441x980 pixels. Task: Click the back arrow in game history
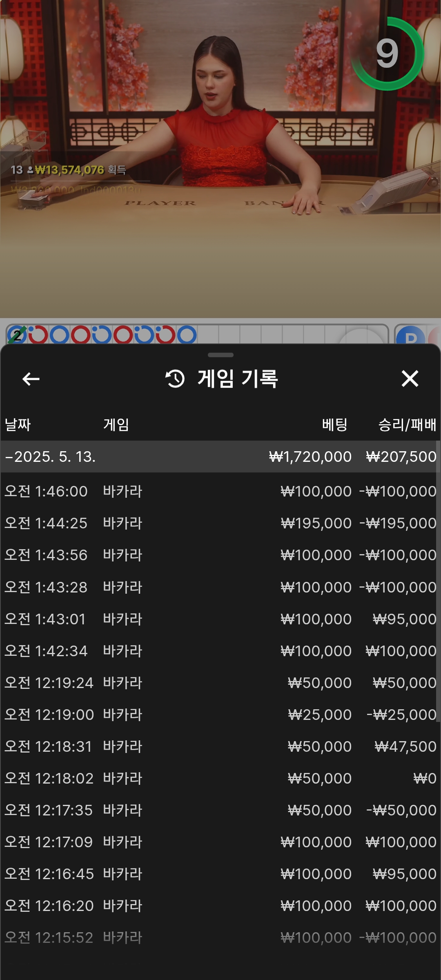tap(31, 379)
